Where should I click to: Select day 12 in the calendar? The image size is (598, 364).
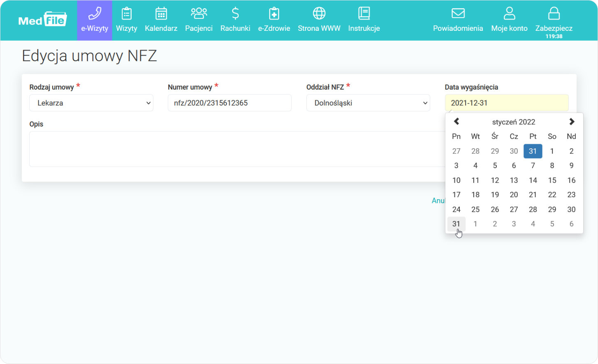tap(495, 180)
